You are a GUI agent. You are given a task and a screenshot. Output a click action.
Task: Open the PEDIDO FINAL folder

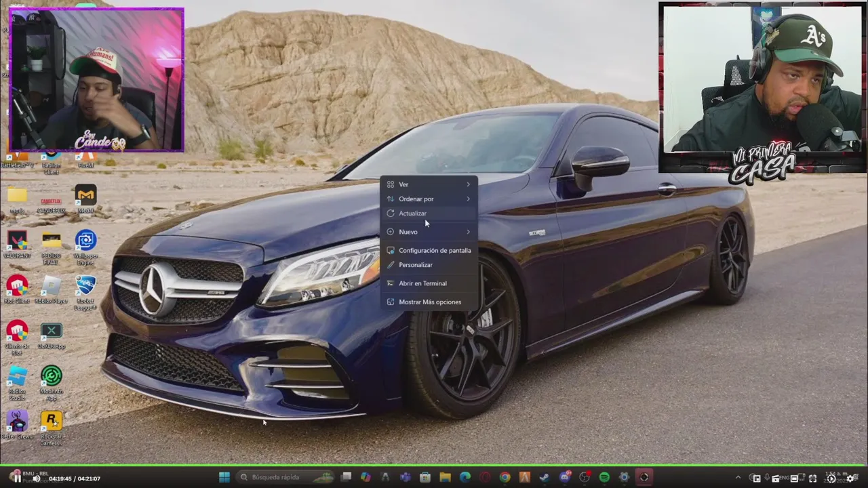[x=52, y=247]
